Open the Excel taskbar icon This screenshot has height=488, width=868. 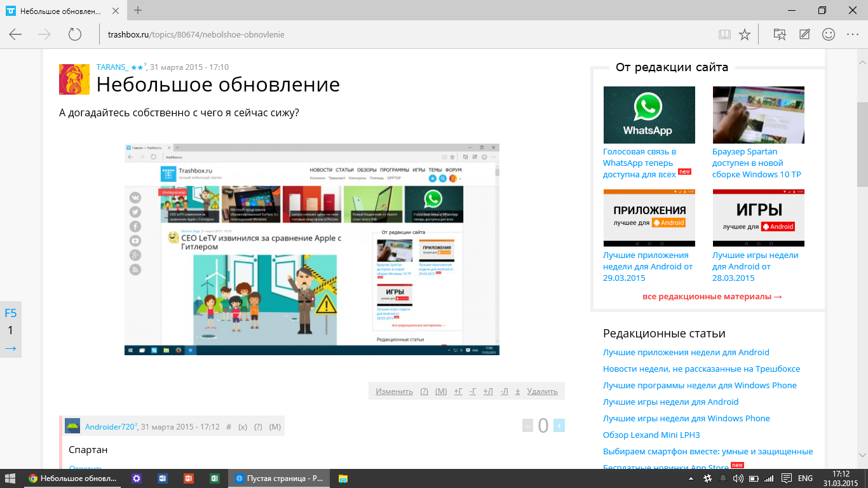214,478
